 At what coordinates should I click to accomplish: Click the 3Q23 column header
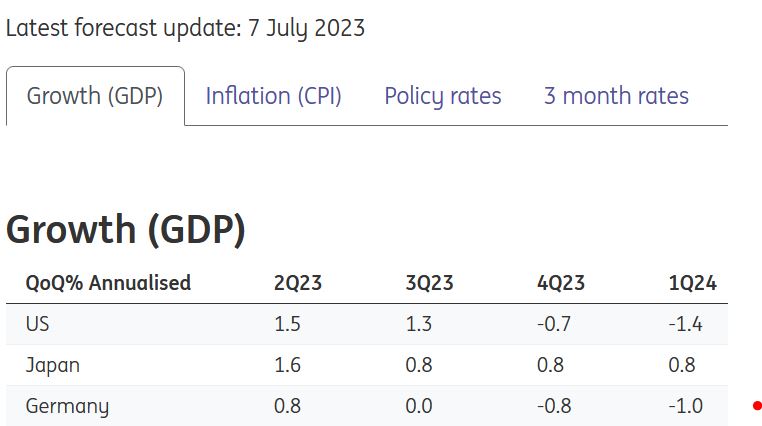[429, 283]
